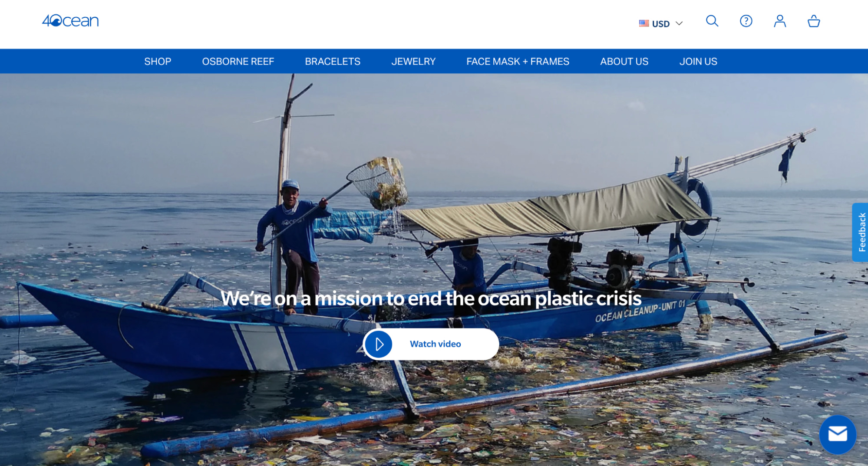Open the ABOUT US menu

click(624, 61)
